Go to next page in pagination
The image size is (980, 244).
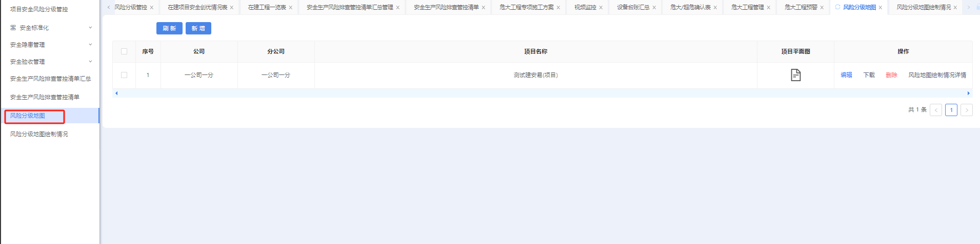point(966,110)
